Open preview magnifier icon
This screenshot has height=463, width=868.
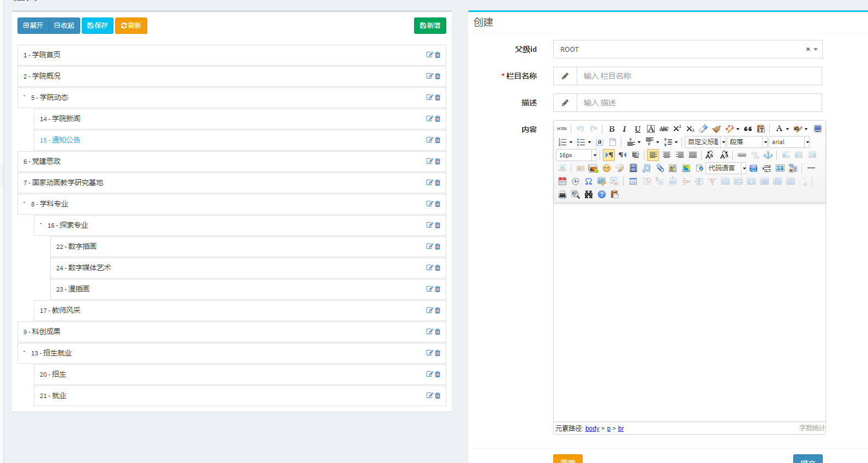576,194
